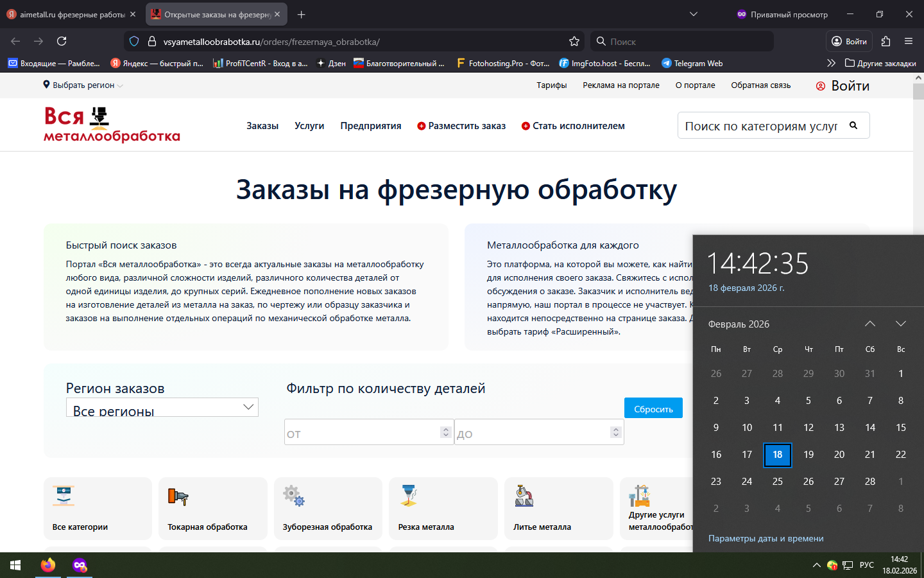
Task: Open the Заказы menu item
Action: [x=262, y=126]
